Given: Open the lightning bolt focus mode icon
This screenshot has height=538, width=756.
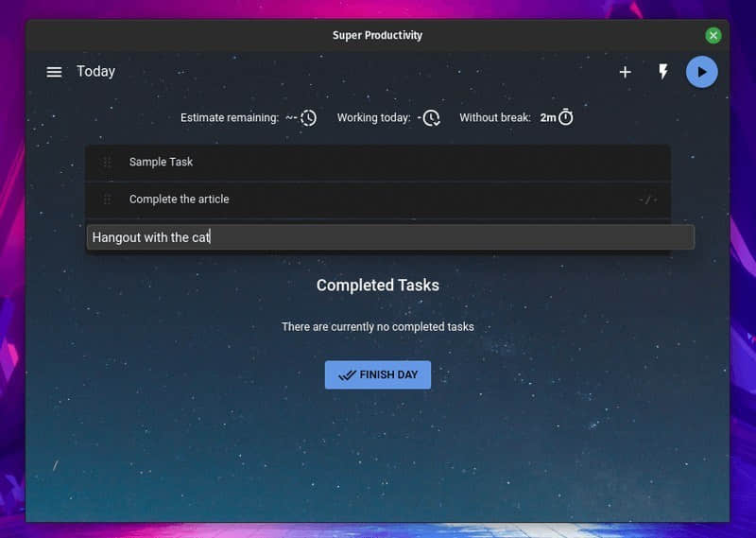Looking at the screenshot, I should click(x=663, y=72).
